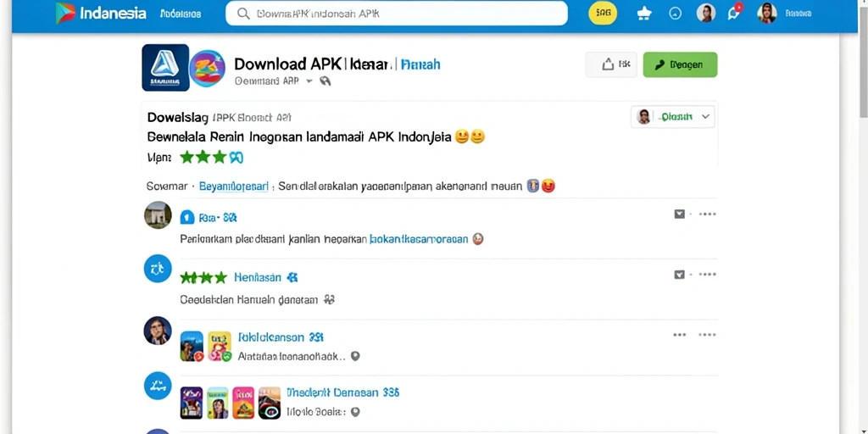Open the Thedent Denasan username link

tap(342, 392)
